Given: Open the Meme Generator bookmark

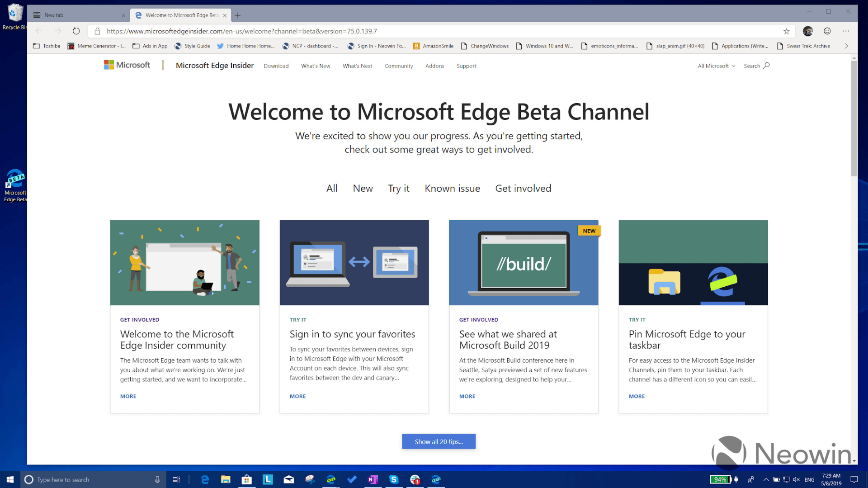Looking at the screenshot, I should (97, 46).
